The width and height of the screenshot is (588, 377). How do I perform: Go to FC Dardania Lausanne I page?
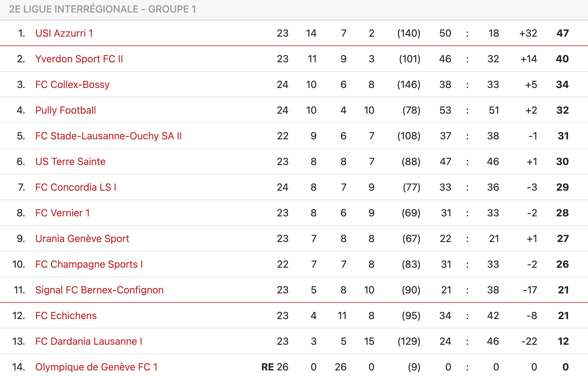(x=89, y=341)
